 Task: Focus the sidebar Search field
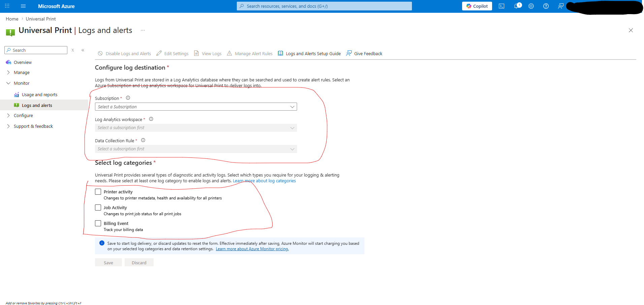point(36,50)
